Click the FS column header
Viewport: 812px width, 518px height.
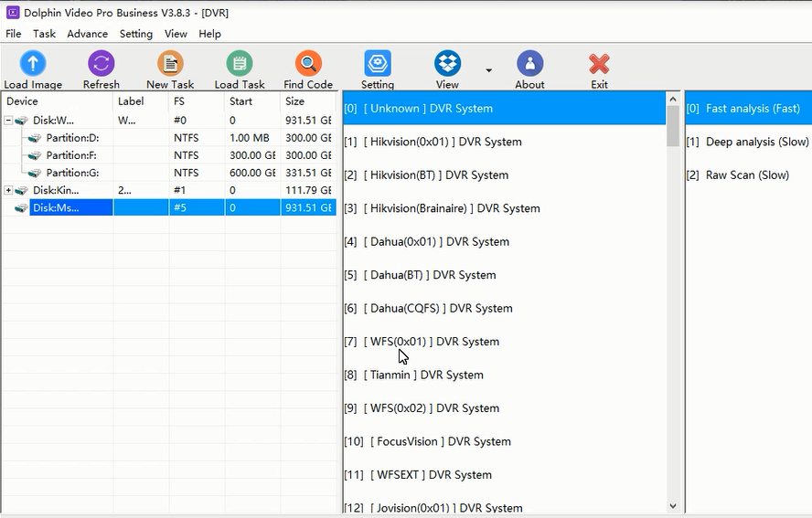[x=197, y=101]
